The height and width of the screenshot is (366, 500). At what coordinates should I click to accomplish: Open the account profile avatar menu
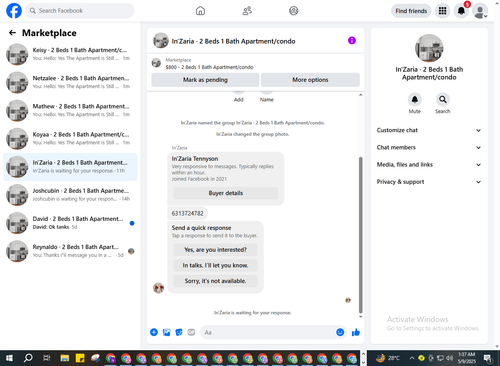pyautogui.click(x=480, y=11)
